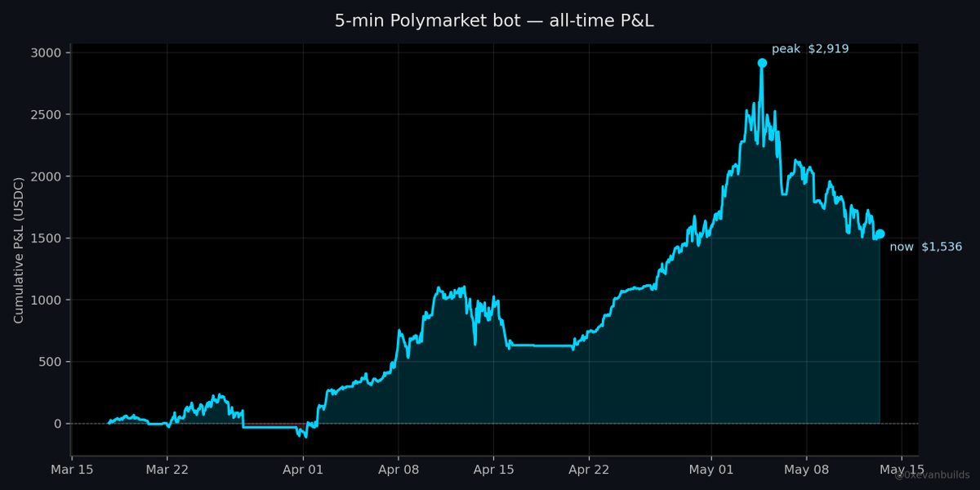Click the 'Apr 08' date label

coord(399,471)
